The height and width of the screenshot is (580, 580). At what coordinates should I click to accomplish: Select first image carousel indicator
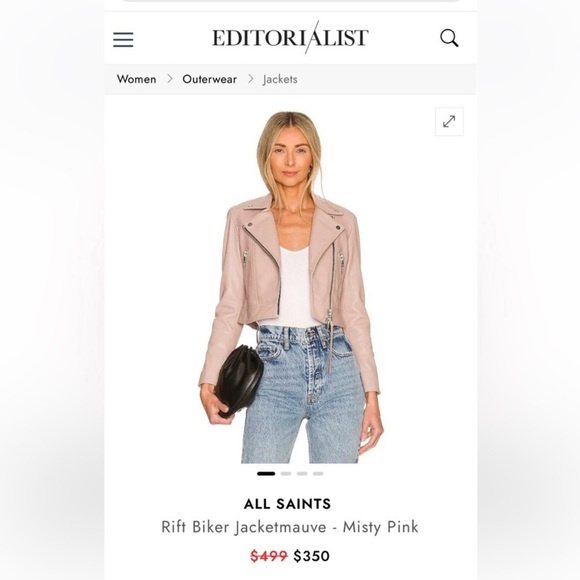(266, 473)
